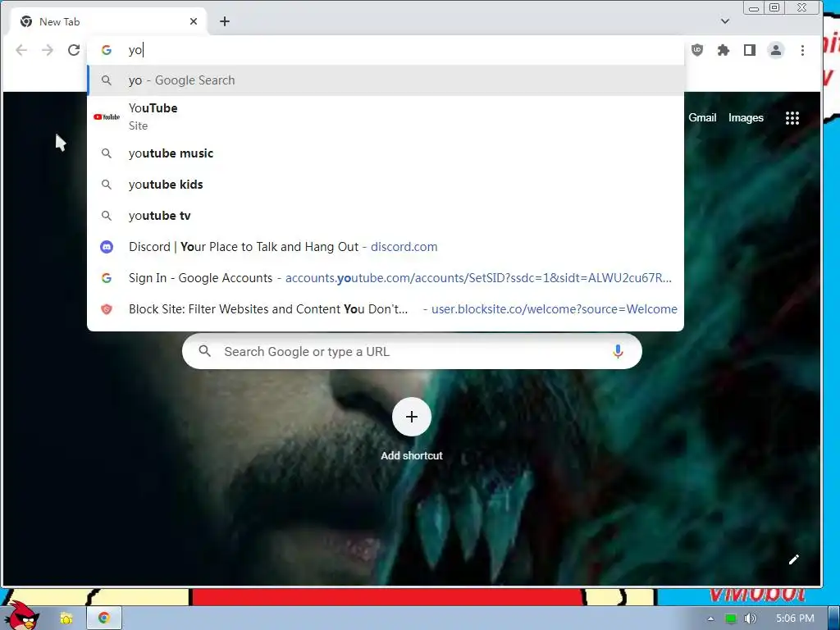Click the Add shortcut plus button
The height and width of the screenshot is (630, 840).
(412, 417)
